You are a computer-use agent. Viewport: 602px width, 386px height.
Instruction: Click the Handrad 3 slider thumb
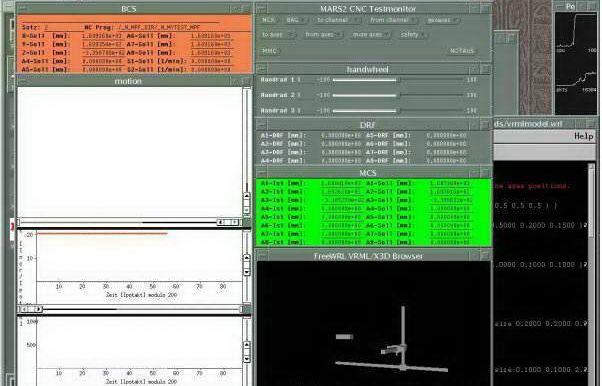click(399, 111)
